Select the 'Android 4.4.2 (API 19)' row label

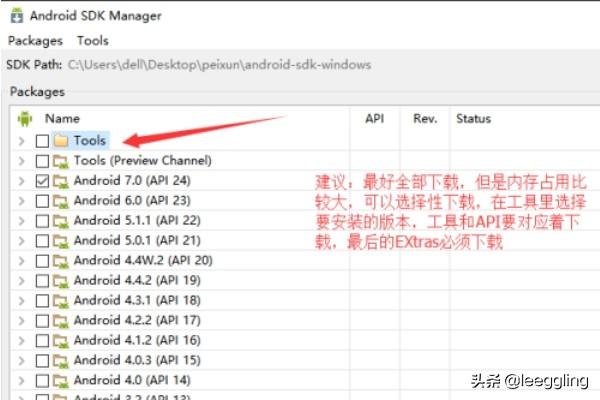click(137, 281)
